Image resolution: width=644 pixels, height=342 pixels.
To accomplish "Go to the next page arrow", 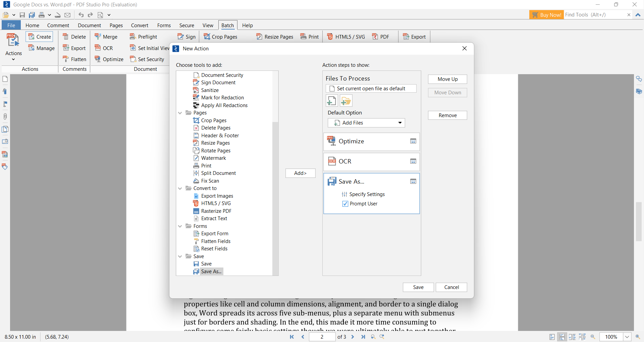I will [x=353, y=337].
